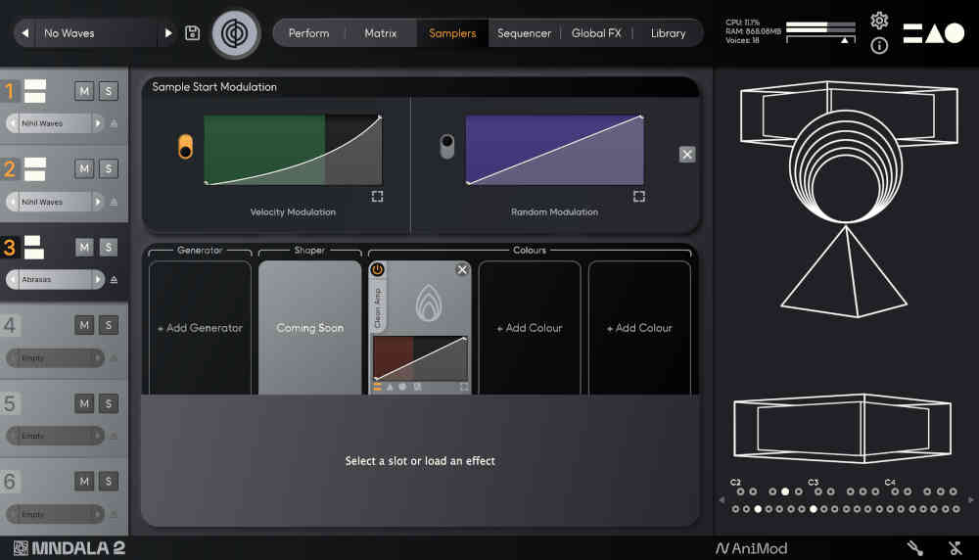Switch to the Sequencer tab
979x560 pixels.
click(524, 33)
